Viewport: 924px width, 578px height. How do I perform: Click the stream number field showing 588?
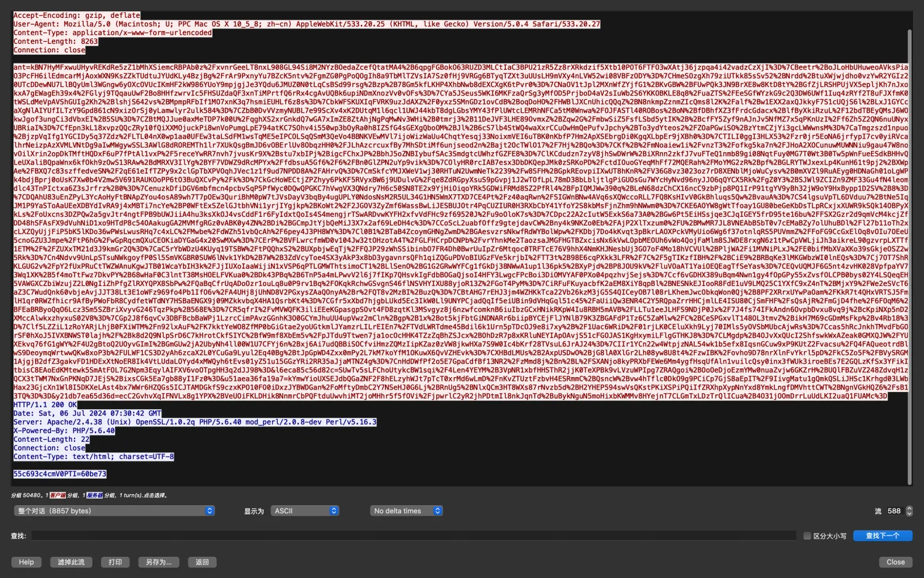pos(894,511)
